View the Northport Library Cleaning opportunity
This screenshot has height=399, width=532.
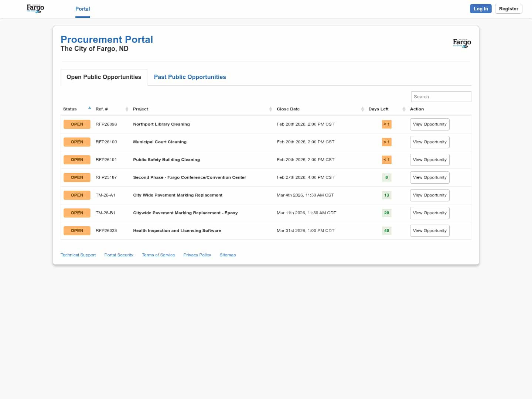pyautogui.click(x=430, y=124)
